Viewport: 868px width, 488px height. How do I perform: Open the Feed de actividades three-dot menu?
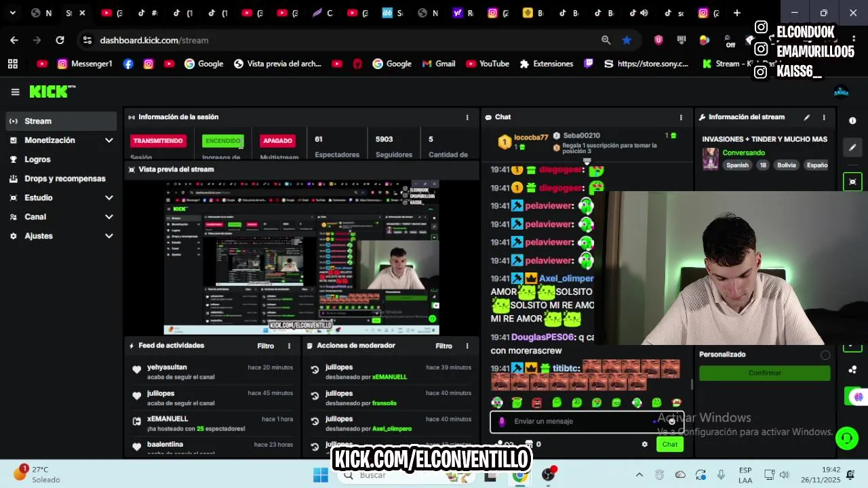click(x=289, y=346)
